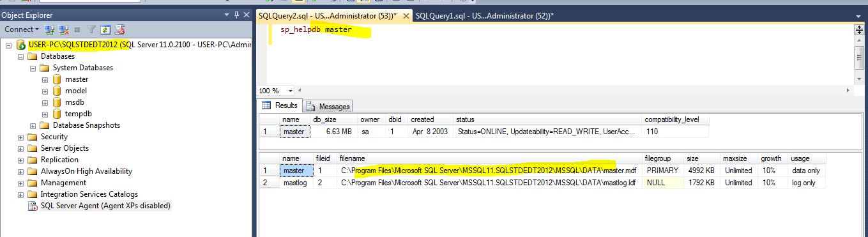Collapse the System Databases folder
Screen dimensions: 868x237
pos(33,68)
